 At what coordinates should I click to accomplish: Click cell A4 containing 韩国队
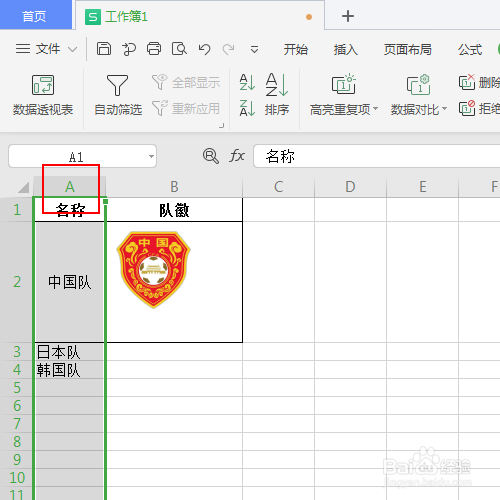click(70, 370)
